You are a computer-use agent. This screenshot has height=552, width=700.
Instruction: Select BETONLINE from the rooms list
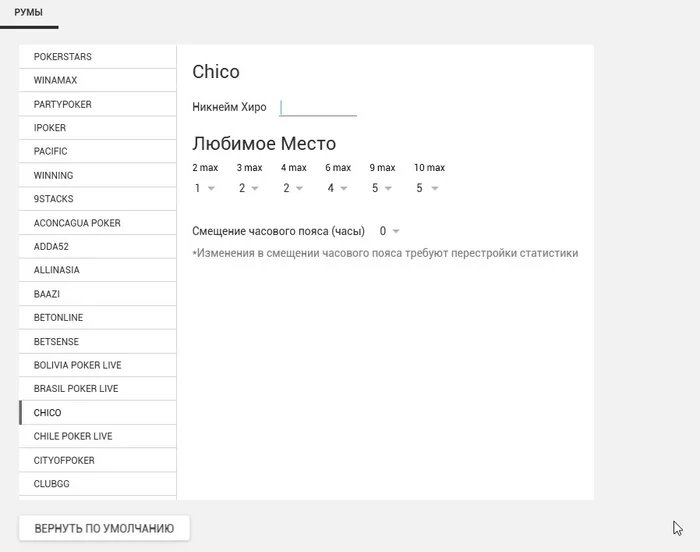(x=98, y=318)
